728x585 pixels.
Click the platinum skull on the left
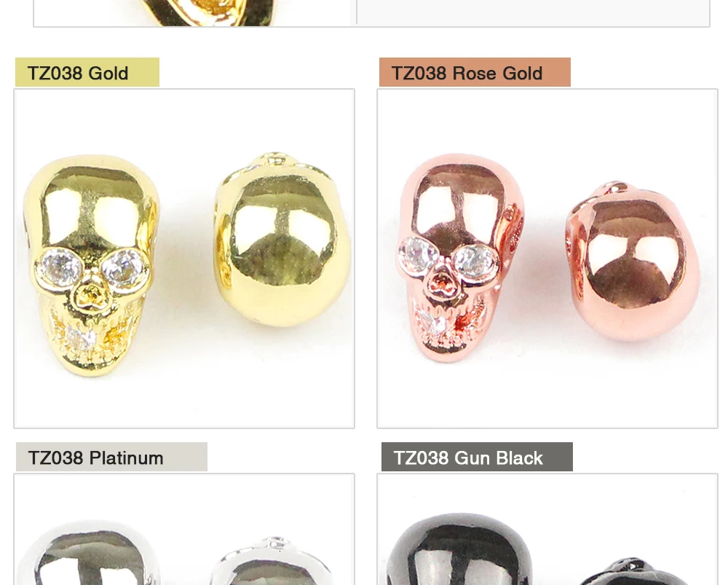point(88,552)
